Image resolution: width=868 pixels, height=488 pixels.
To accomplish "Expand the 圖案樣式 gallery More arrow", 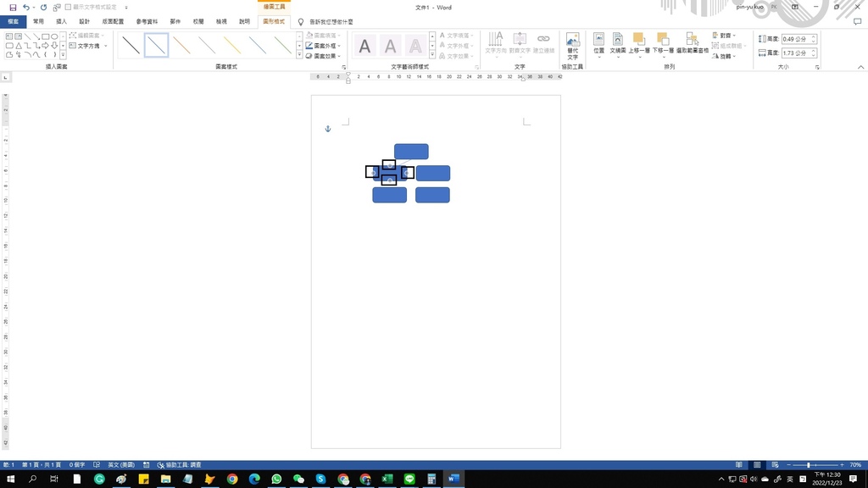I will [299, 55].
